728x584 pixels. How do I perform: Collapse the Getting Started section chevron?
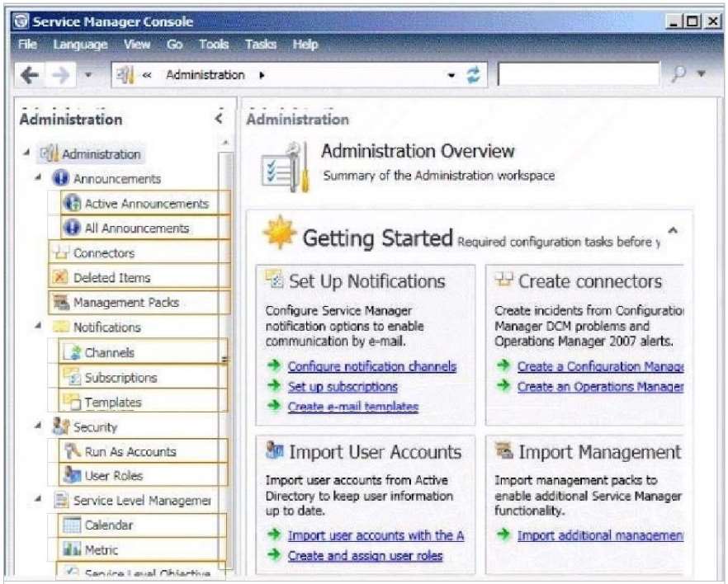pos(673,230)
